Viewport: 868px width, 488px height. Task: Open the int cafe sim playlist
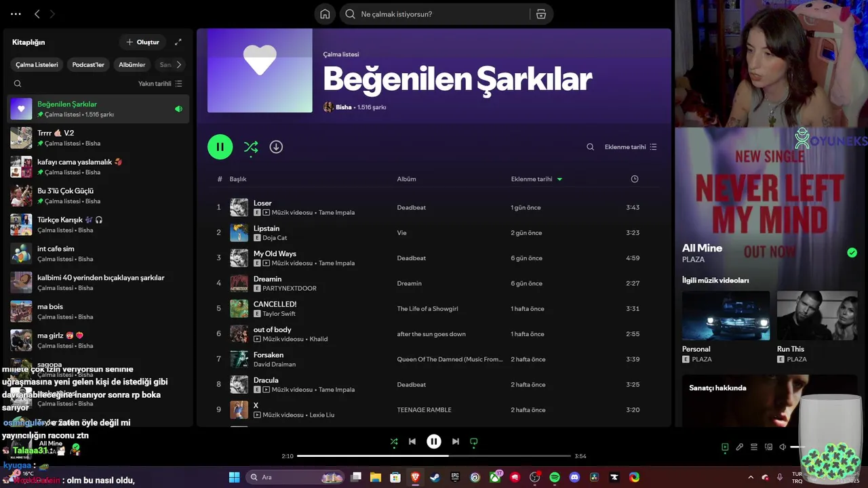point(98,253)
